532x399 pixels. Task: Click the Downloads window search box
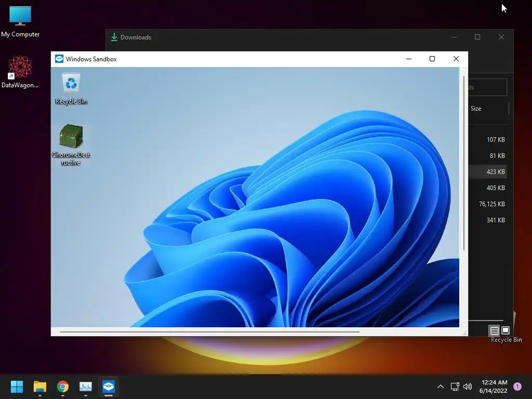(487, 87)
